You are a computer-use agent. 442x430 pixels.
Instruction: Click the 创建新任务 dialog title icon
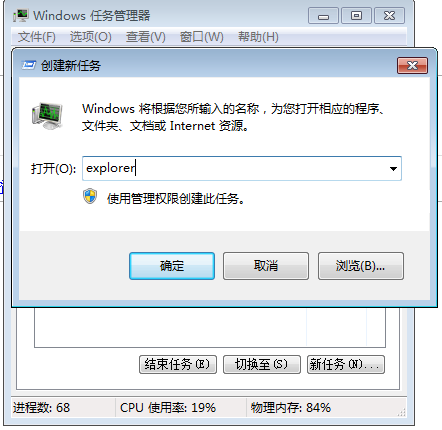(x=29, y=65)
